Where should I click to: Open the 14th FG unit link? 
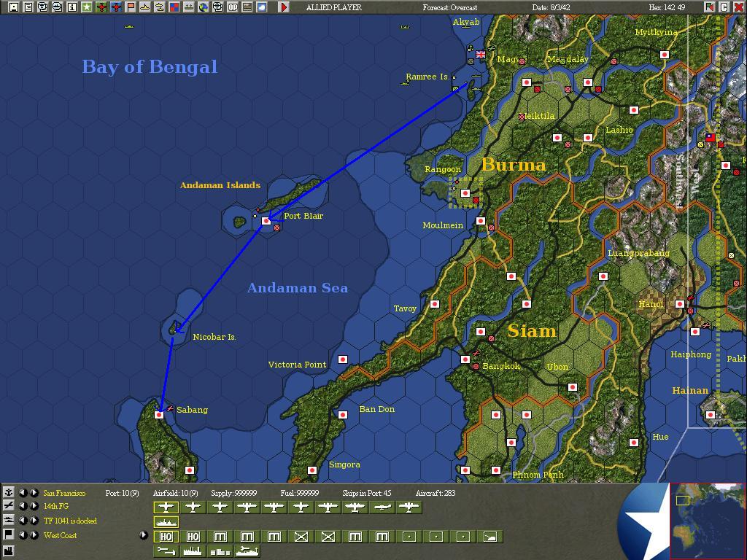coord(56,506)
